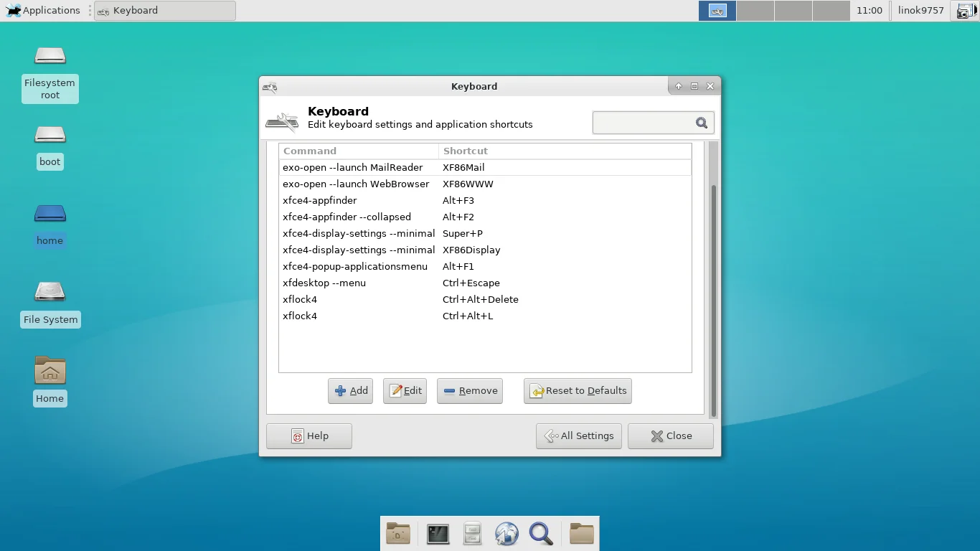
Task: Click the first workspace in switcher
Action: point(717,11)
